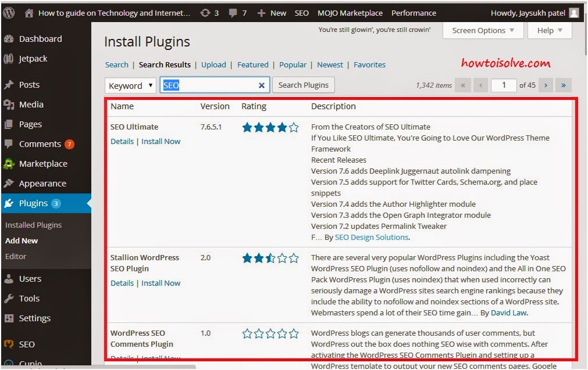Click the Stallion plugin star rating
Screen dimensions: 588x370
[x=270, y=258]
